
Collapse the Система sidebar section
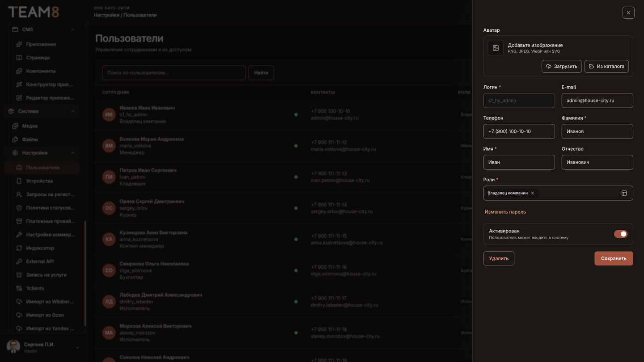pyautogui.click(x=72, y=111)
